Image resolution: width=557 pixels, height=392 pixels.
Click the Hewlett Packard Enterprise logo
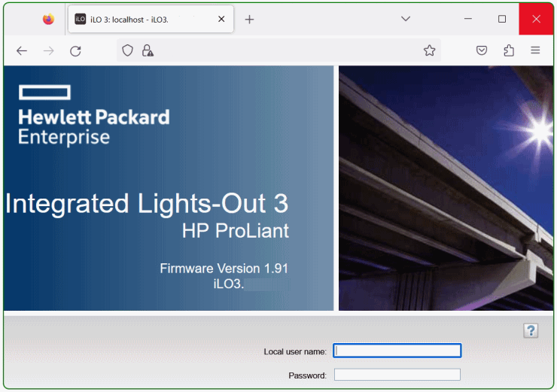click(x=94, y=115)
